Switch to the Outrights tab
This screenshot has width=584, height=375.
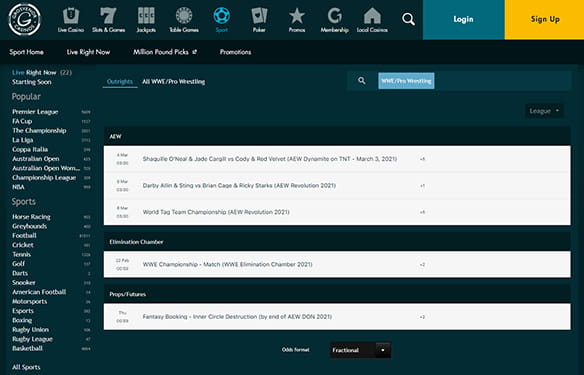(x=120, y=82)
